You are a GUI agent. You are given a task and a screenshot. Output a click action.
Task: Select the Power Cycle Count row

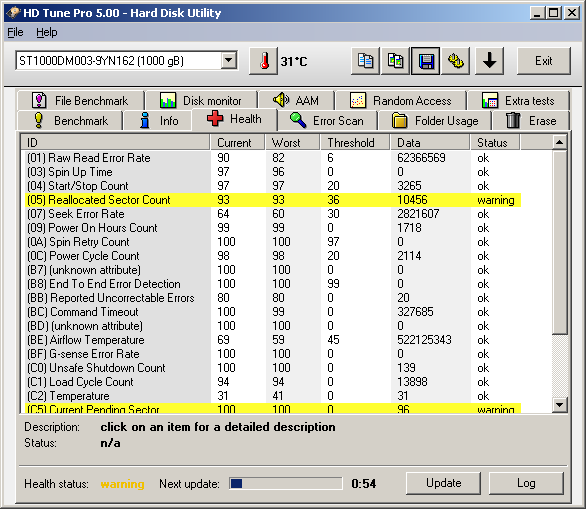[x=273, y=256]
